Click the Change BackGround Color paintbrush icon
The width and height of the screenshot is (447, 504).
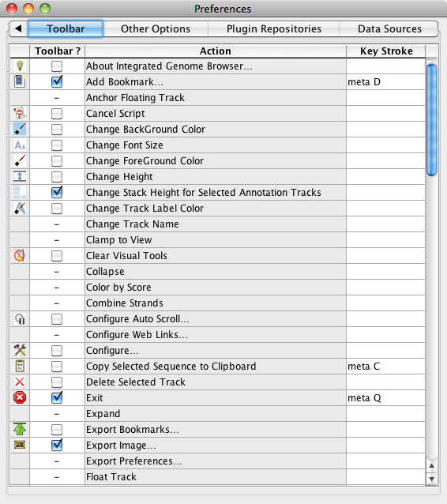pos(20,129)
